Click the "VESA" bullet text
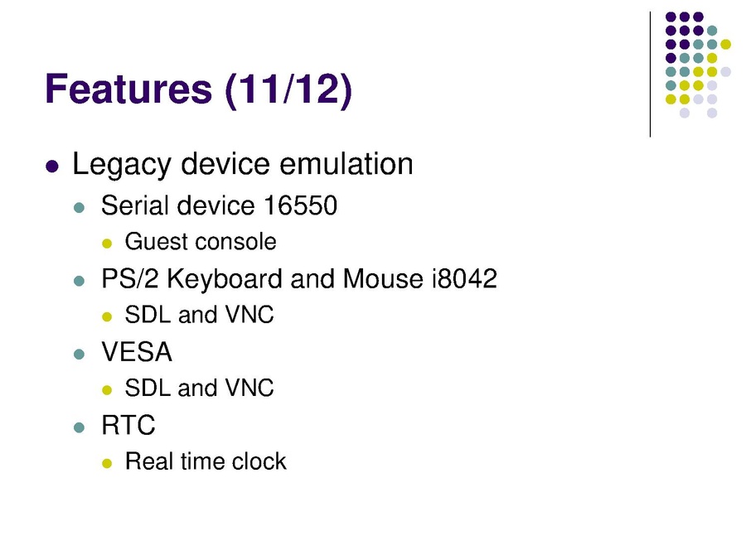This screenshot has width=746, height=560. click(x=137, y=353)
